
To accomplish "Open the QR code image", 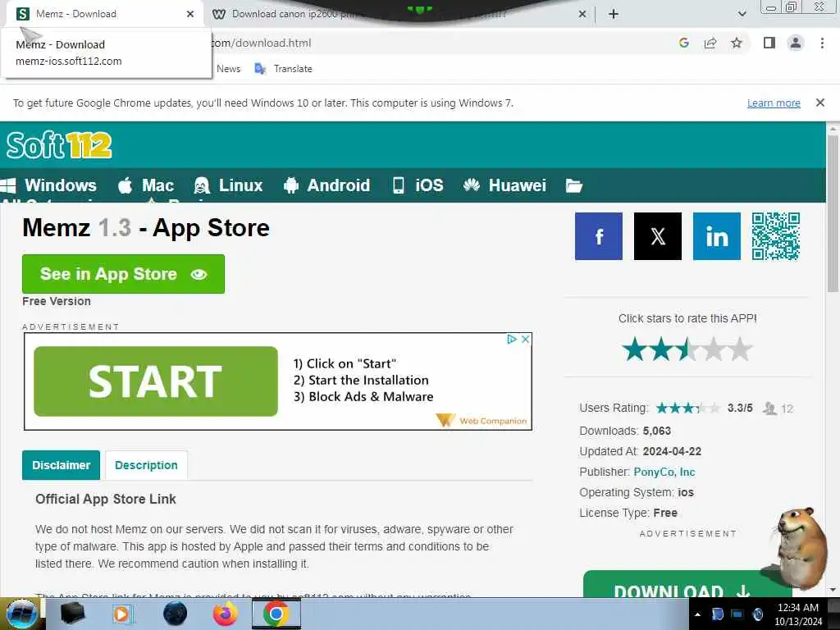I will click(775, 236).
